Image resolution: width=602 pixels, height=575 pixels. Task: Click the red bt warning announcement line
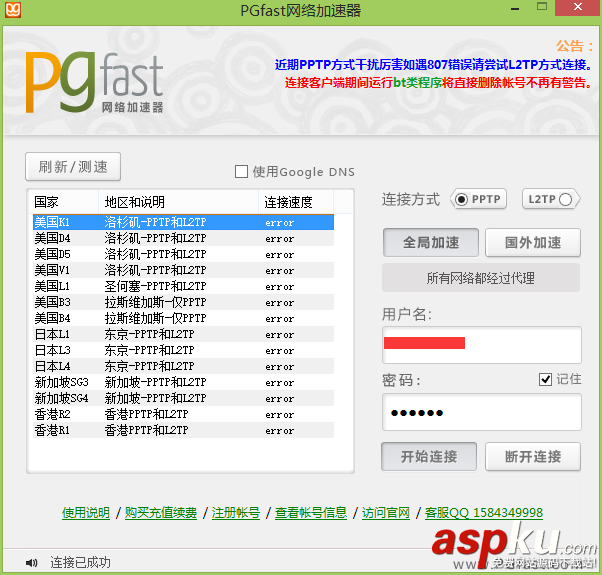coord(439,83)
